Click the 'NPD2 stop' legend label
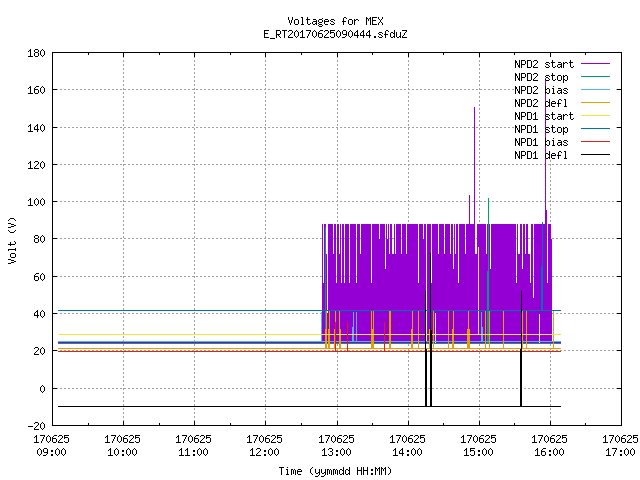Image resolution: width=640 pixels, height=480 pixels. 541,77
